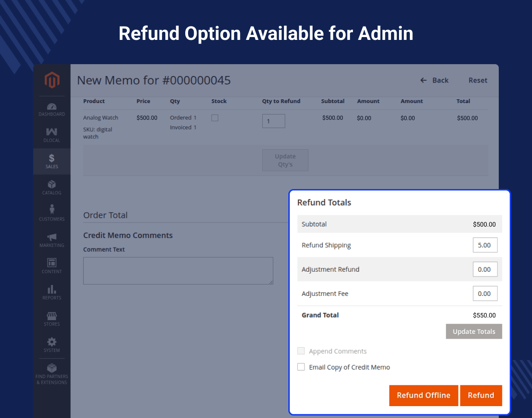This screenshot has height=418, width=532.
Task: Select the Sales dollar icon
Action: (x=52, y=159)
